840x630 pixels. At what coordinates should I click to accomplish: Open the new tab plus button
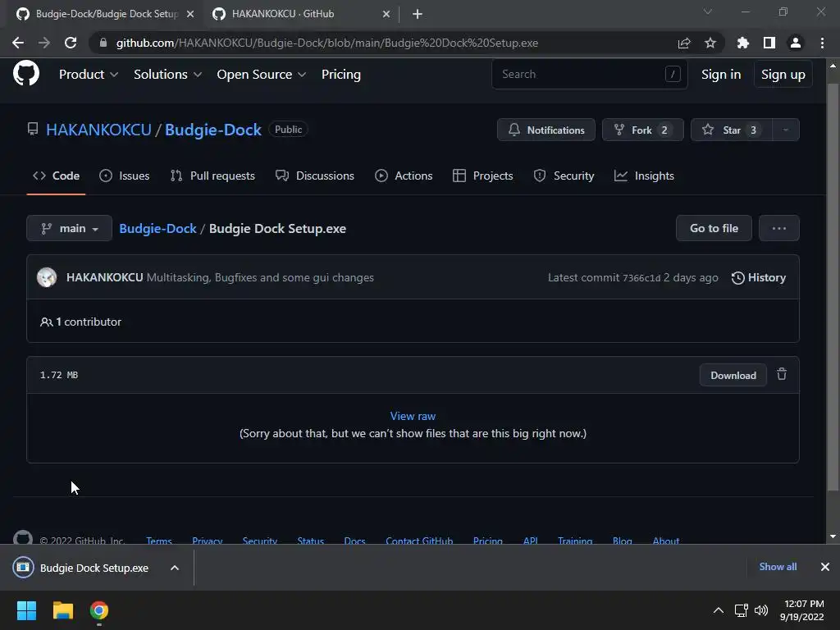tap(418, 15)
